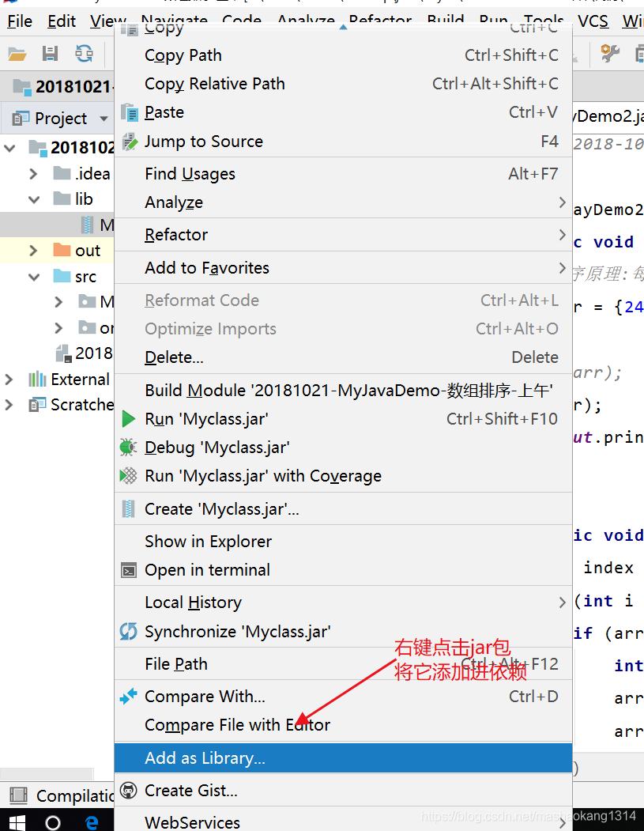Expand the .idea folder in tree
The width and height of the screenshot is (644, 831).
(x=33, y=173)
